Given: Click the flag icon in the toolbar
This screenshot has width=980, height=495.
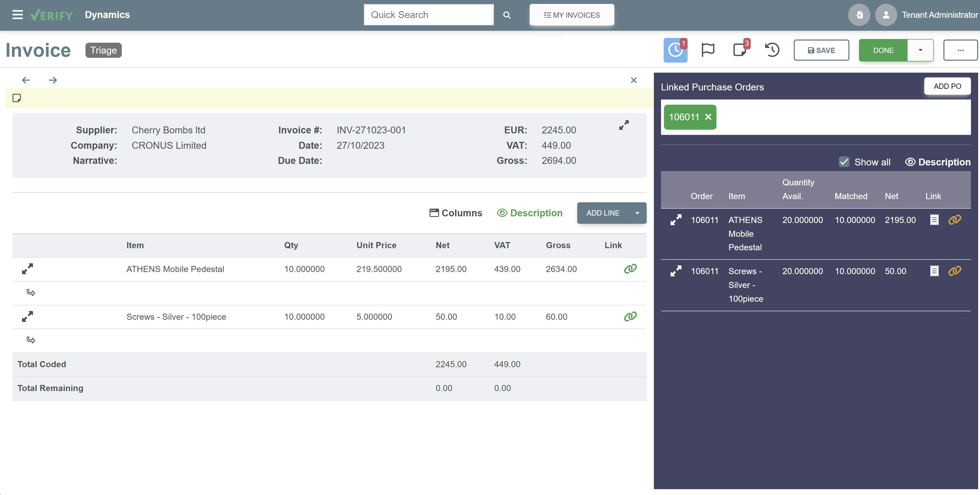Looking at the screenshot, I should pyautogui.click(x=708, y=50).
